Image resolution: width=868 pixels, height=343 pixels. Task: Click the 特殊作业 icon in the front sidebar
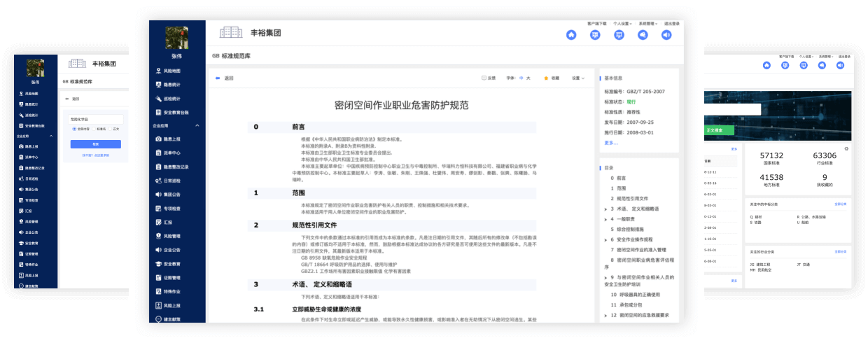coord(158,291)
